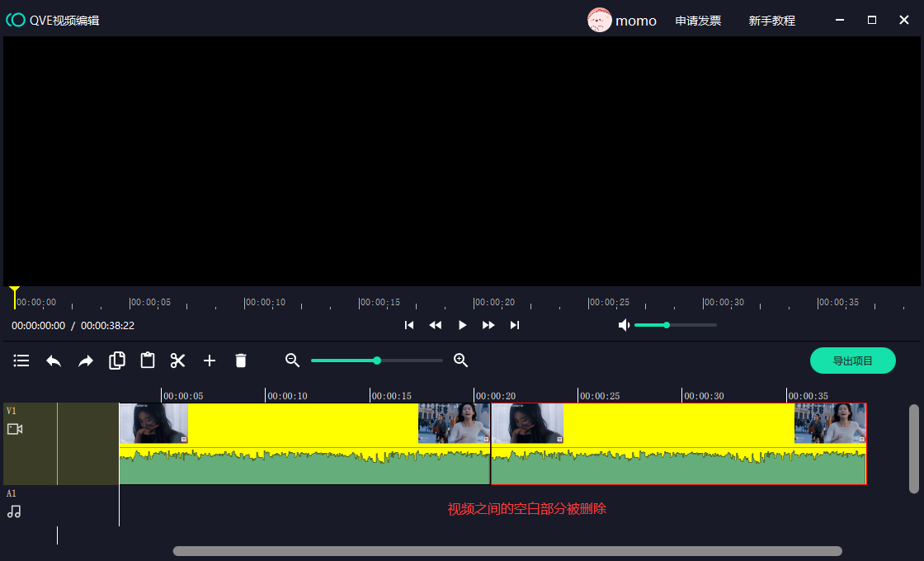The height and width of the screenshot is (561, 924).
Task: Skip to the end of the video
Action: coord(515,325)
